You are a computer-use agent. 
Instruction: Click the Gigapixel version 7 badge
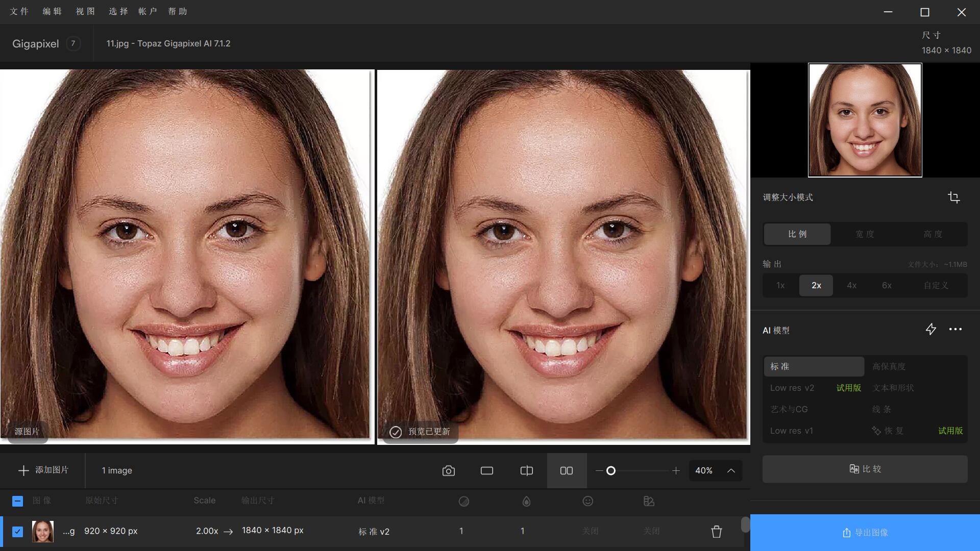pyautogui.click(x=73, y=44)
